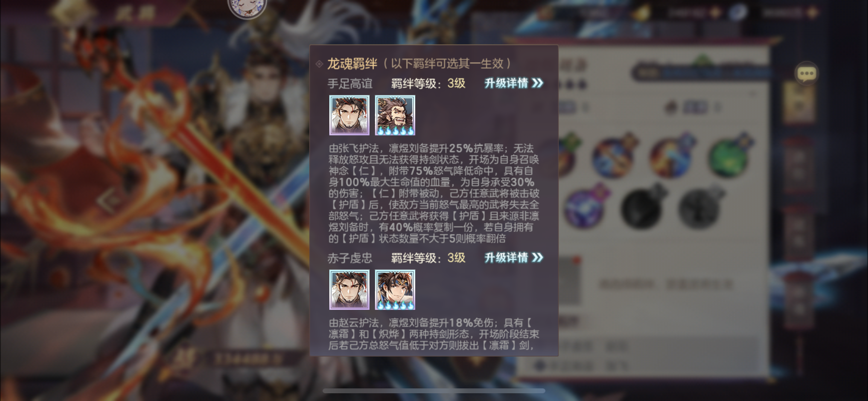This screenshot has height=401, width=868.
Task: Click double chevron beside second 升级详情
Action: [x=538, y=258]
